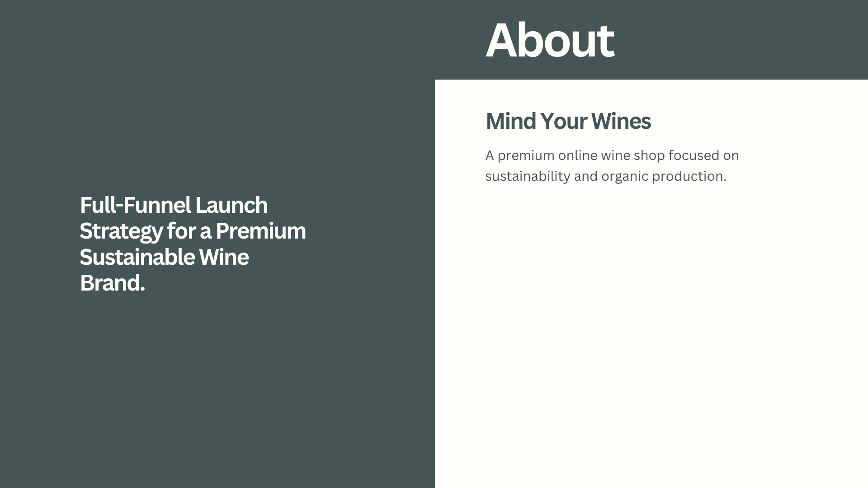Select the "Mind Your Wines" heading
868x488 pixels.
click(x=568, y=121)
